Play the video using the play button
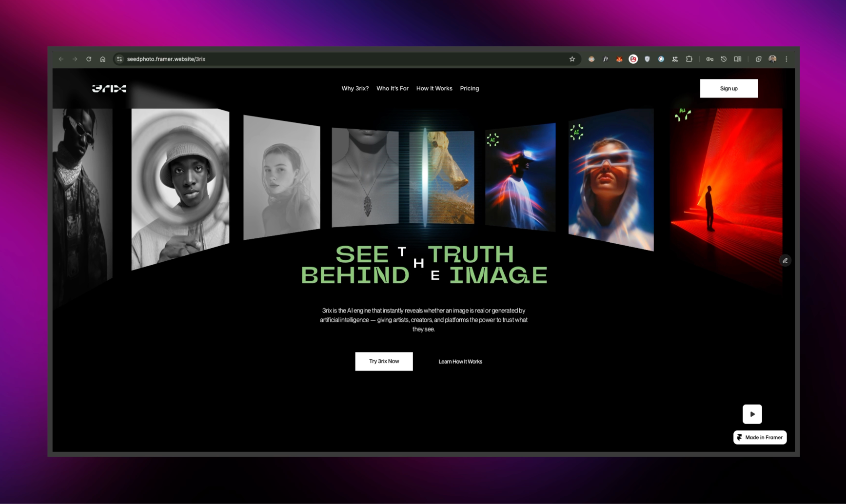The image size is (846, 504). pos(752,414)
